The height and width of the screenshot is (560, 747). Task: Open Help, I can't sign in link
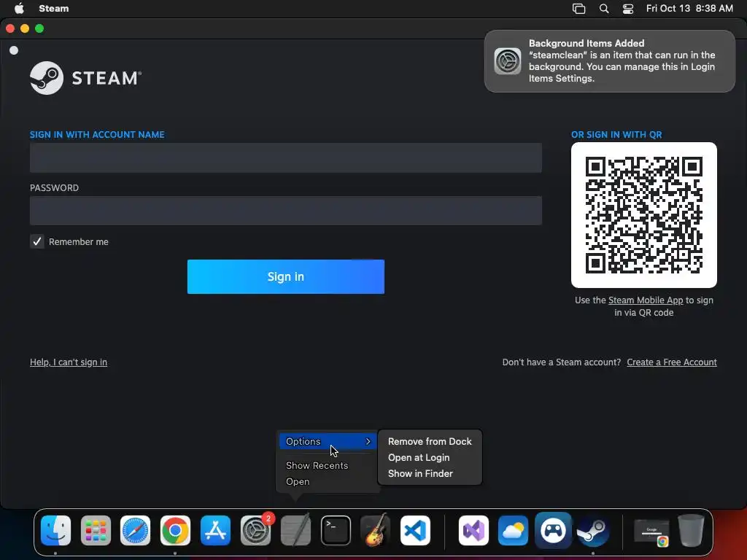pyautogui.click(x=69, y=362)
